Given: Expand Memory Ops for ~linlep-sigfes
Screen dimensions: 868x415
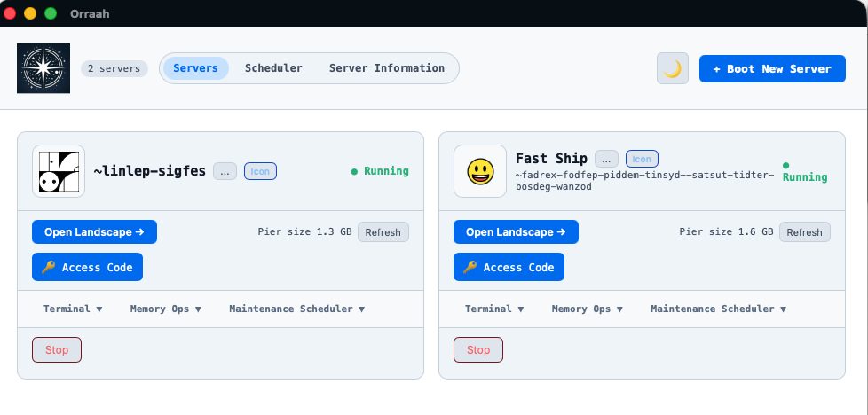Looking at the screenshot, I should [x=165, y=309].
